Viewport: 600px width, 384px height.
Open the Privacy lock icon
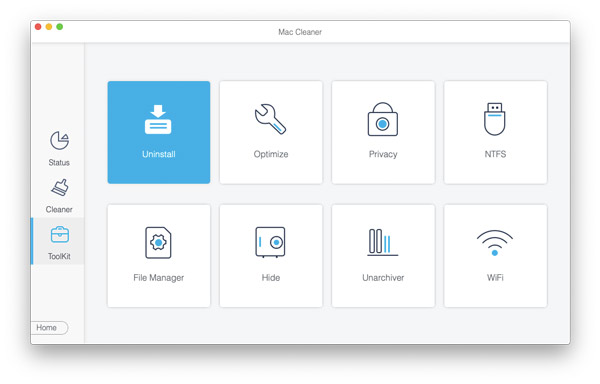pyautogui.click(x=383, y=119)
